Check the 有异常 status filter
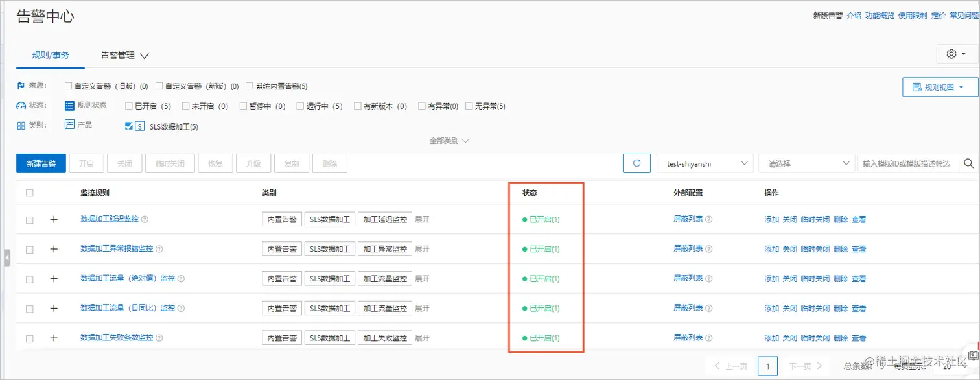The image size is (980, 380). pos(422,106)
